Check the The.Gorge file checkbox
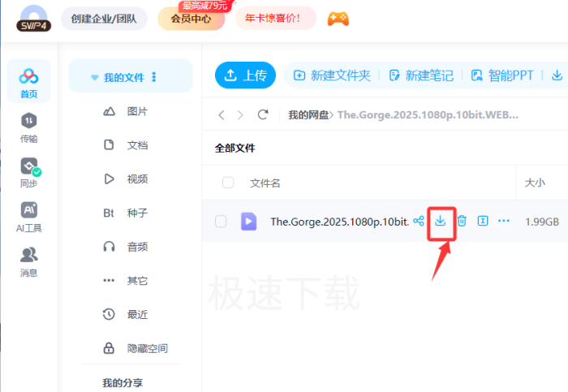Image resolution: width=568 pixels, height=392 pixels. point(221,222)
